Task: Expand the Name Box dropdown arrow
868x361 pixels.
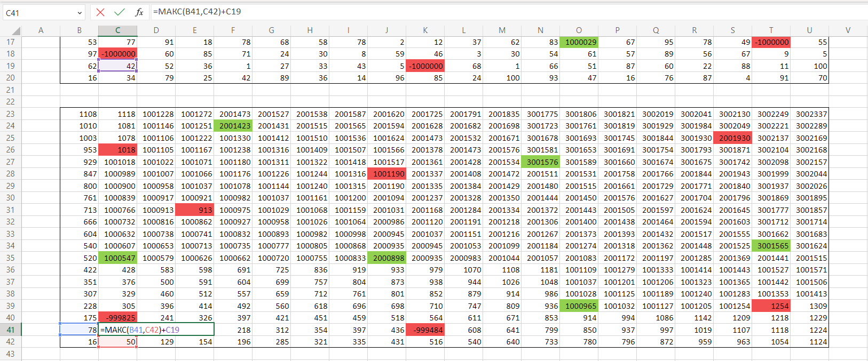Action: click(x=80, y=13)
